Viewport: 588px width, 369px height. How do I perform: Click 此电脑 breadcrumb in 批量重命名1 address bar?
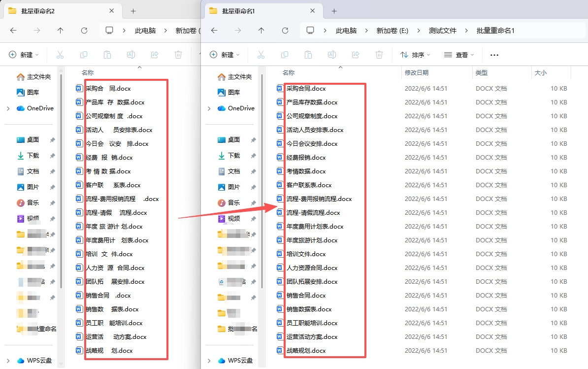[x=346, y=31]
